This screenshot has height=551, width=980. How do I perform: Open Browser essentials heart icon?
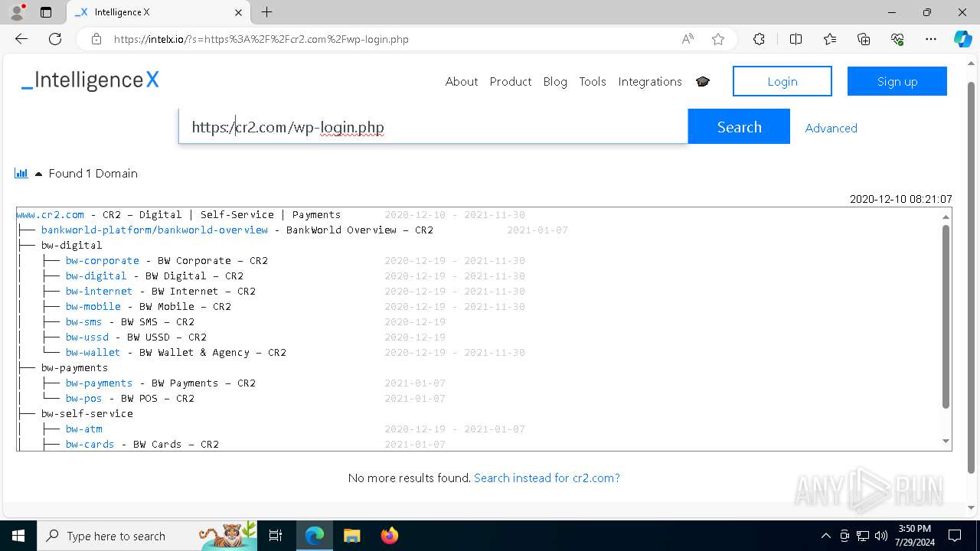(897, 39)
